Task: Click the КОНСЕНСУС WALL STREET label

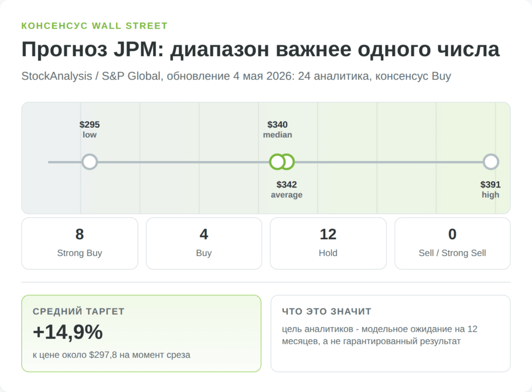Action: [x=95, y=26]
